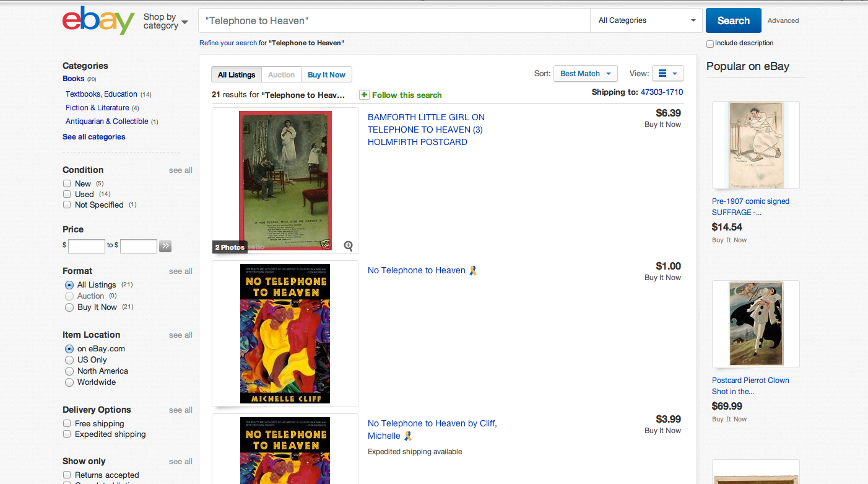Click the Pierrot Clown postcard thumbnail
This screenshot has height=484, width=868.
point(756,324)
